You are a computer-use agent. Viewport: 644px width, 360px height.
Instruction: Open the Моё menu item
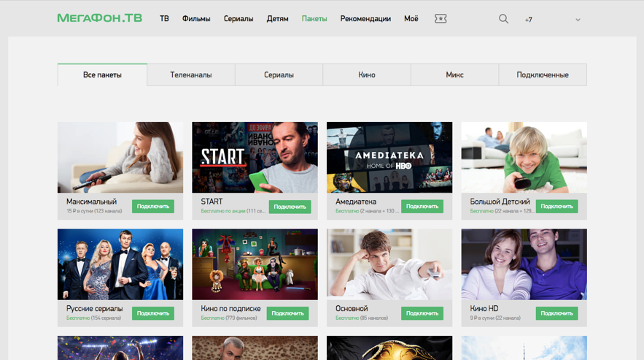(x=411, y=18)
